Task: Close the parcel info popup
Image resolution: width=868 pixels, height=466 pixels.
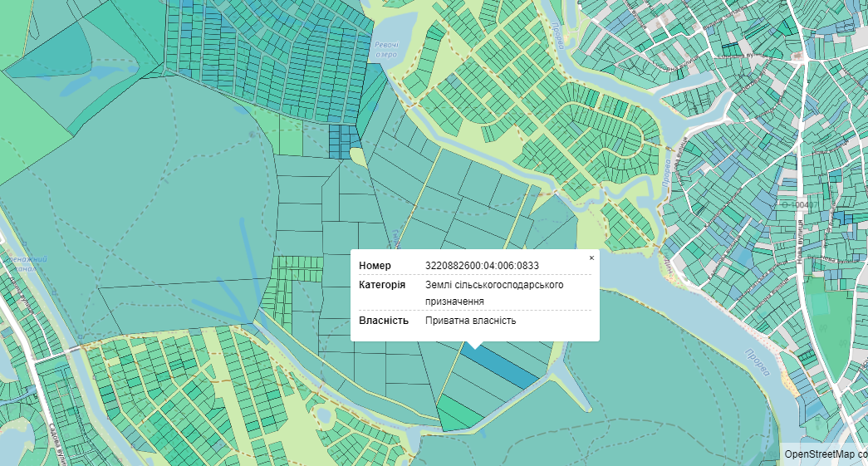Action: pyautogui.click(x=591, y=258)
